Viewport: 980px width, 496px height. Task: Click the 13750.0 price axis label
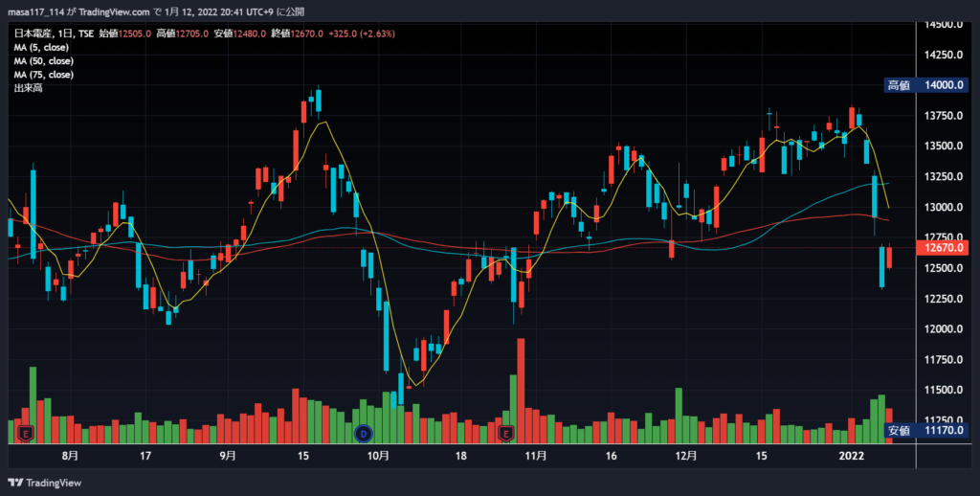943,116
